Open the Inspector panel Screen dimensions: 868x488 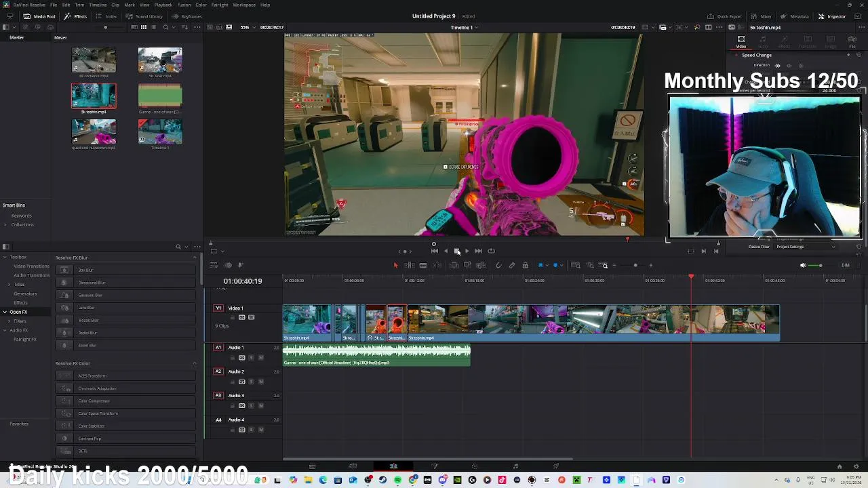pyautogui.click(x=832, y=16)
